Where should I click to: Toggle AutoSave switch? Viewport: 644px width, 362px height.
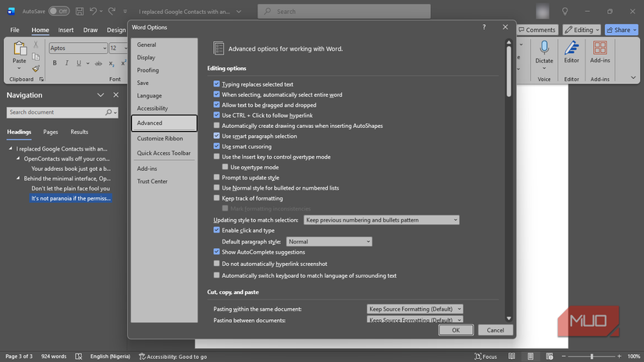tap(59, 12)
